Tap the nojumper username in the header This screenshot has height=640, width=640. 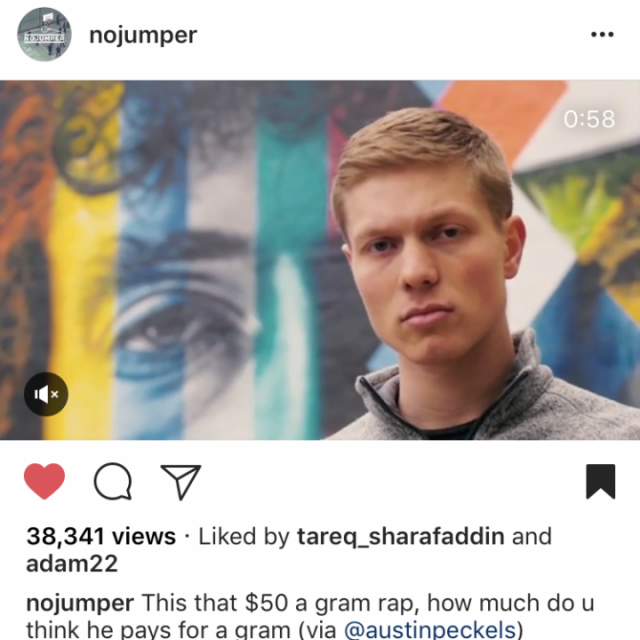tap(143, 35)
